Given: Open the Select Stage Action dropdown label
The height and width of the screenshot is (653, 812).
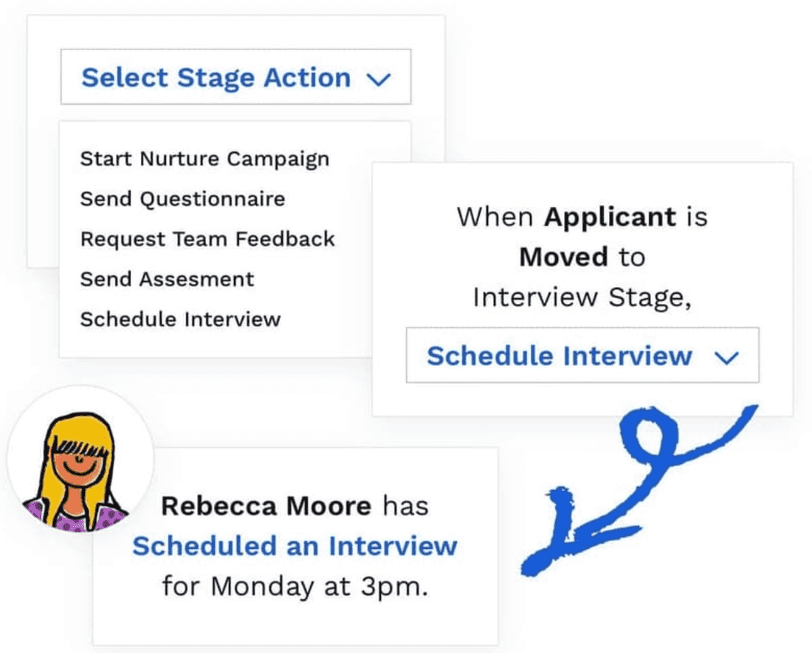Looking at the screenshot, I should coord(216,77).
